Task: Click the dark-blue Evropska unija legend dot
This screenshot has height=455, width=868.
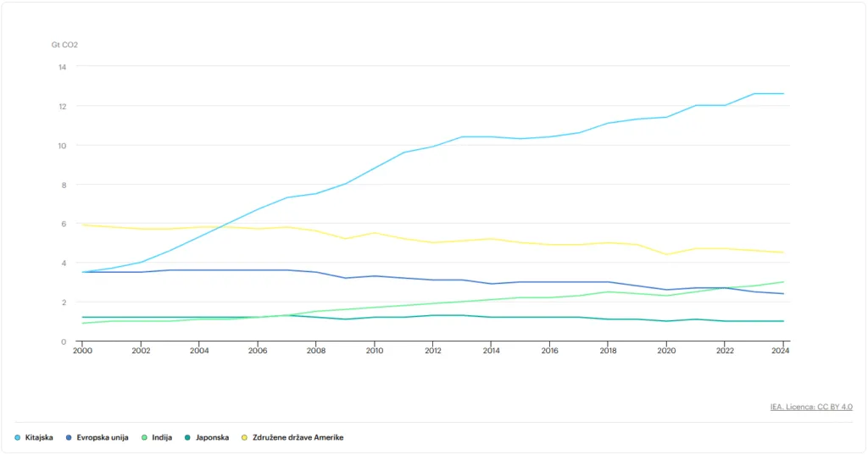Action: pyautogui.click(x=69, y=437)
